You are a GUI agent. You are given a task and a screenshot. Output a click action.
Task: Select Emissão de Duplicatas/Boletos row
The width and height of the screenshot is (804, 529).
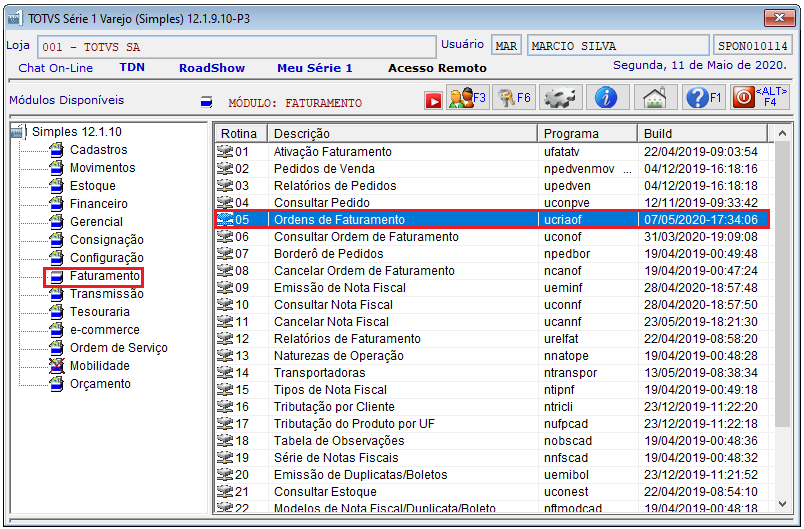[491, 474]
